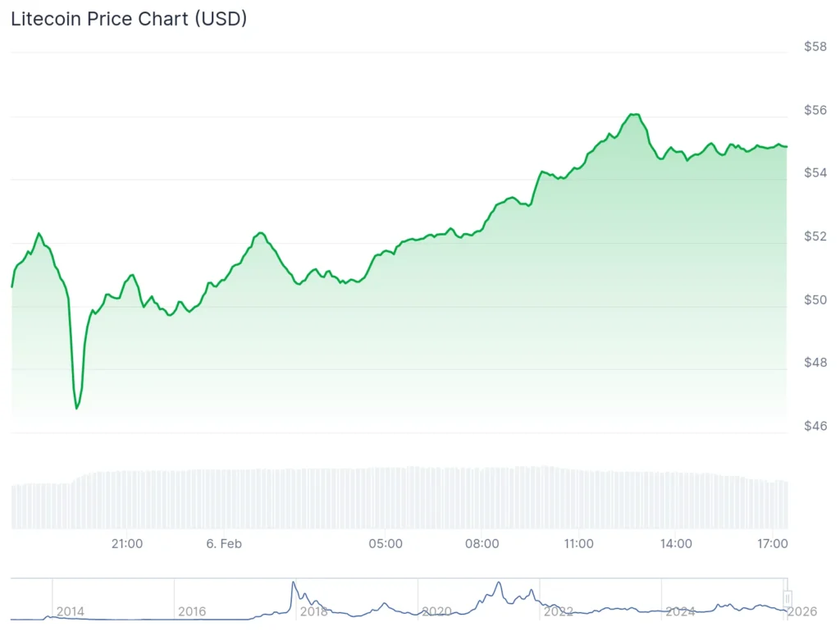The width and height of the screenshot is (840, 636).
Task: Click the 17:00 time axis label
Action: [x=773, y=543]
